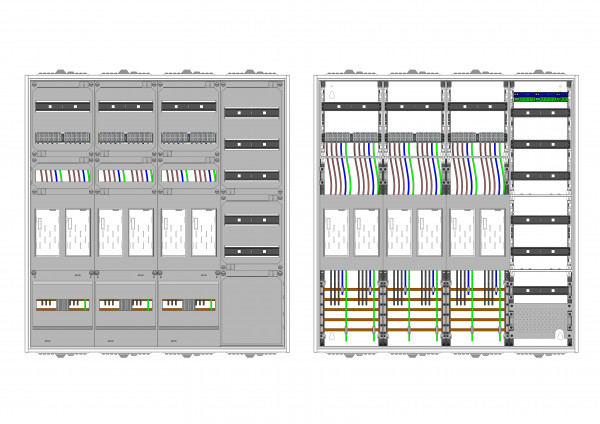
Task: Click the sixth meter plate in left cabinet
Action: 204,231
